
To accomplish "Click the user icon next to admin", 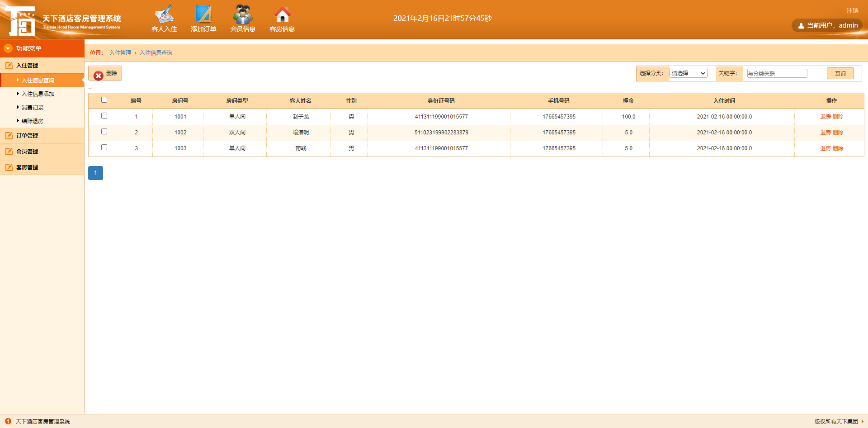I will (x=802, y=25).
